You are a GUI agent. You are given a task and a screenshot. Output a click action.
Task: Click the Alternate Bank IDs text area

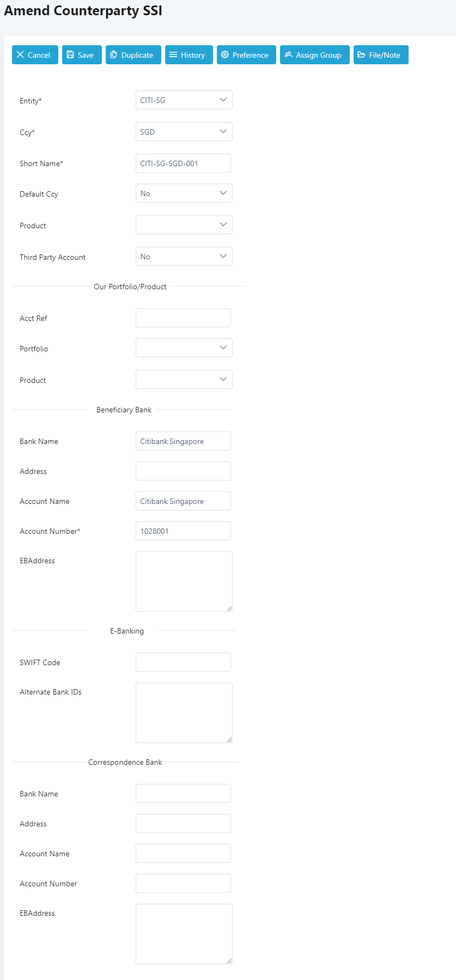pos(184,713)
